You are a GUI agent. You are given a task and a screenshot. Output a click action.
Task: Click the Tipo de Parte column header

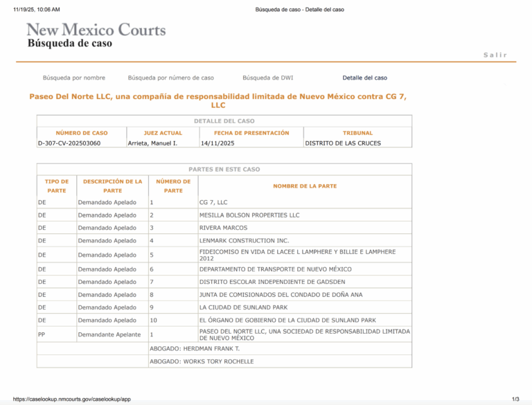tap(57, 186)
